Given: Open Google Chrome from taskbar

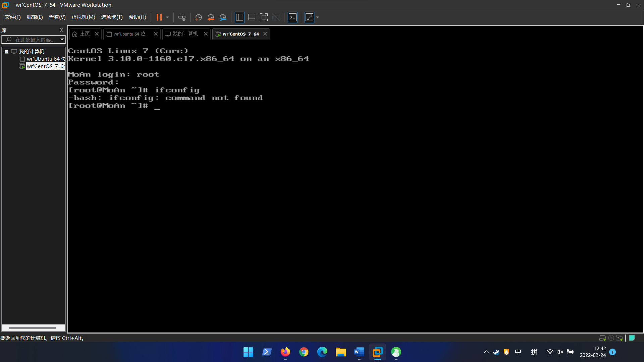Looking at the screenshot, I should (x=304, y=352).
